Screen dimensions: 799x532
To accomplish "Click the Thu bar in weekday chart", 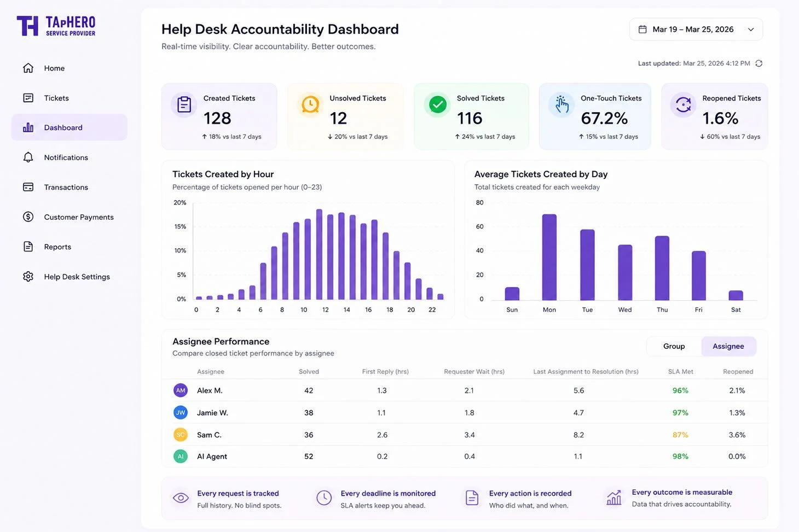I will [662, 268].
